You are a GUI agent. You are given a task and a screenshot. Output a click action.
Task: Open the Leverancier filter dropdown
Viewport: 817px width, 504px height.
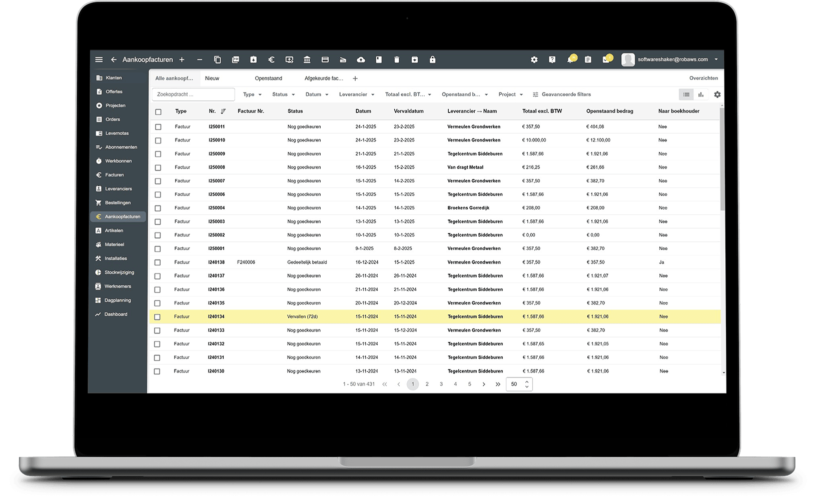[356, 94]
